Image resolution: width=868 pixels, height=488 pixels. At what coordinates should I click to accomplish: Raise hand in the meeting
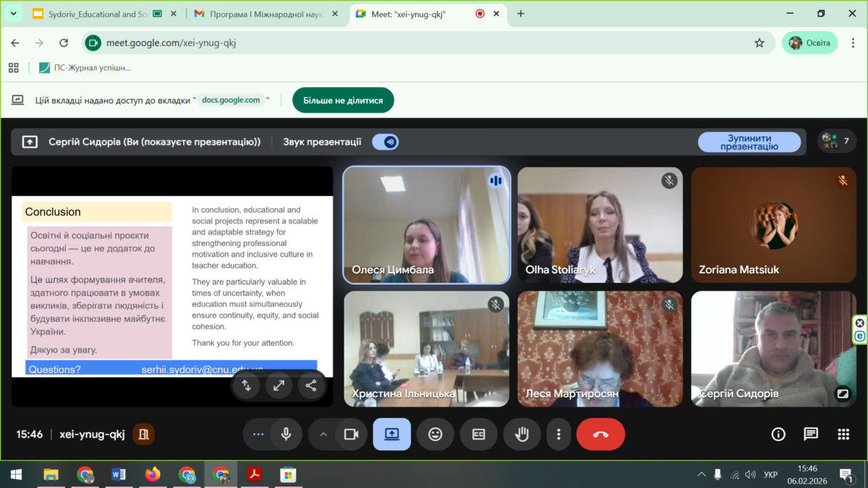click(522, 434)
